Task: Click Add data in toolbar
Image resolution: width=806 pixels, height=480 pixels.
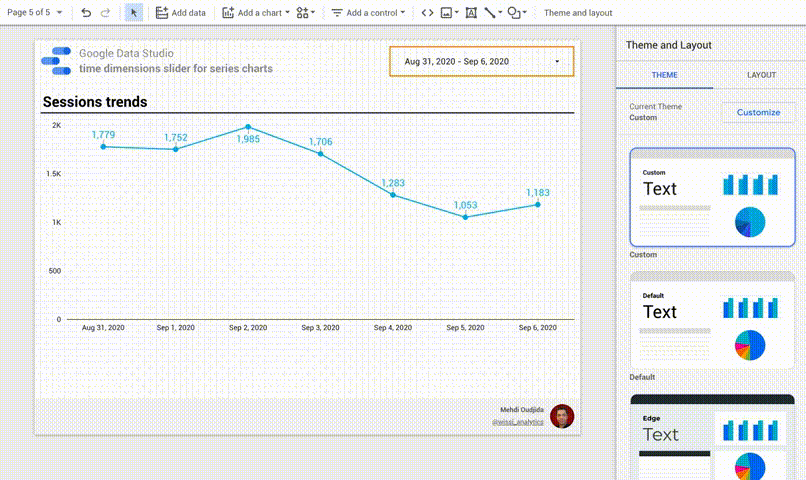Action: [x=181, y=13]
